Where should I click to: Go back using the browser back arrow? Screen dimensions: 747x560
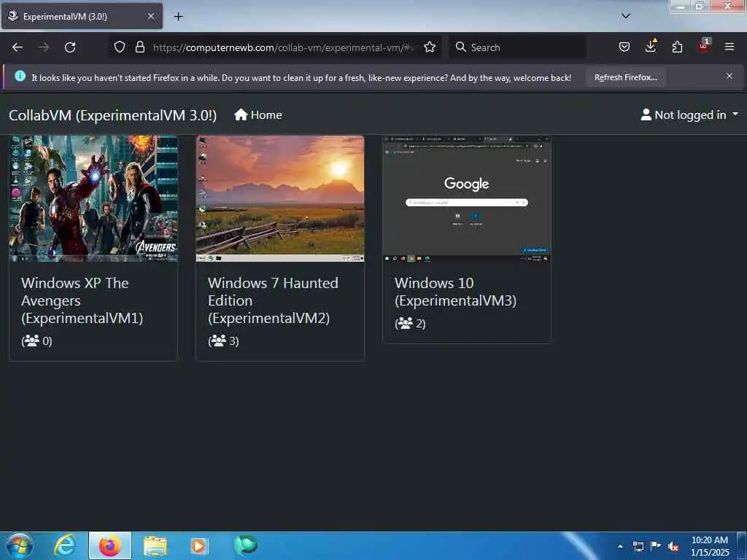(18, 47)
